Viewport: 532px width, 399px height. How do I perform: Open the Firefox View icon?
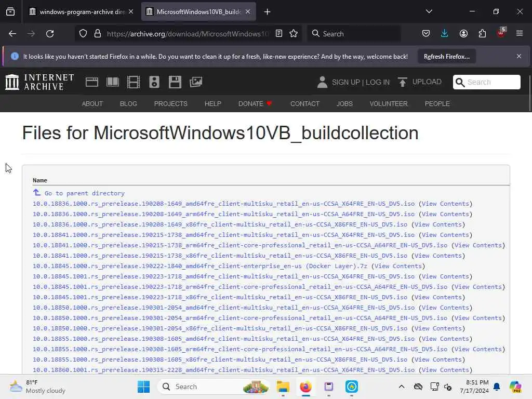point(10,12)
